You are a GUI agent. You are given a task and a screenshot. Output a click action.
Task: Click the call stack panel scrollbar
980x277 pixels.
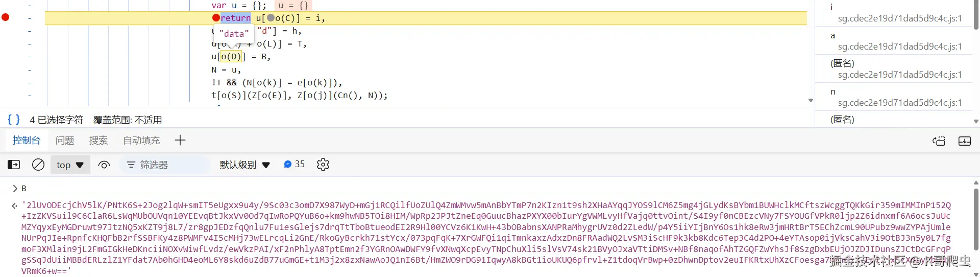click(x=976, y=15)
